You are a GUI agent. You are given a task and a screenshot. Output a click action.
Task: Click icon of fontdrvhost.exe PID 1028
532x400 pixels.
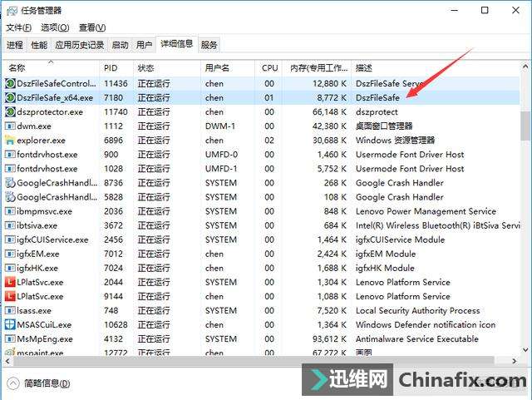tap(10, 169)
